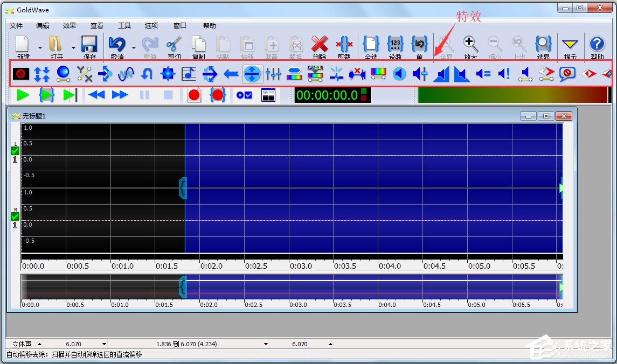Expand the Undo (撤消) dropdown arrow
This screenshot has height=364, width=617.
[134, 47]
